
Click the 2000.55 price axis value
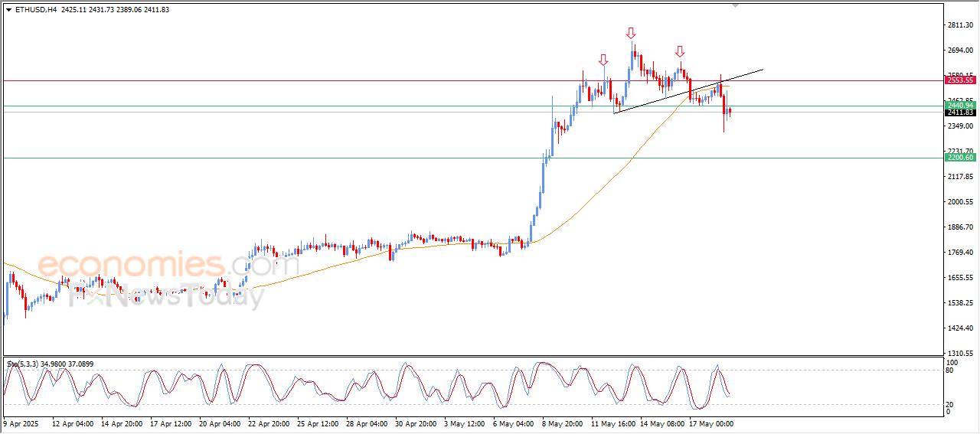[x=960, y=202]
